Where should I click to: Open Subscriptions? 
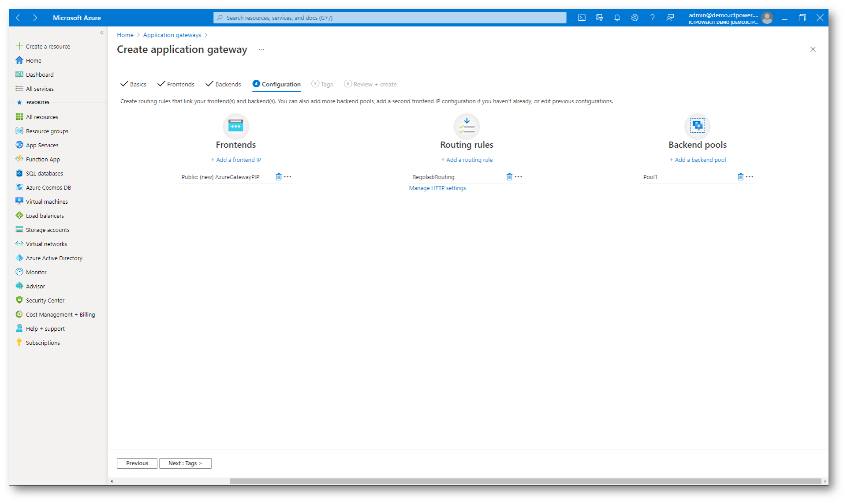(37, 343)
